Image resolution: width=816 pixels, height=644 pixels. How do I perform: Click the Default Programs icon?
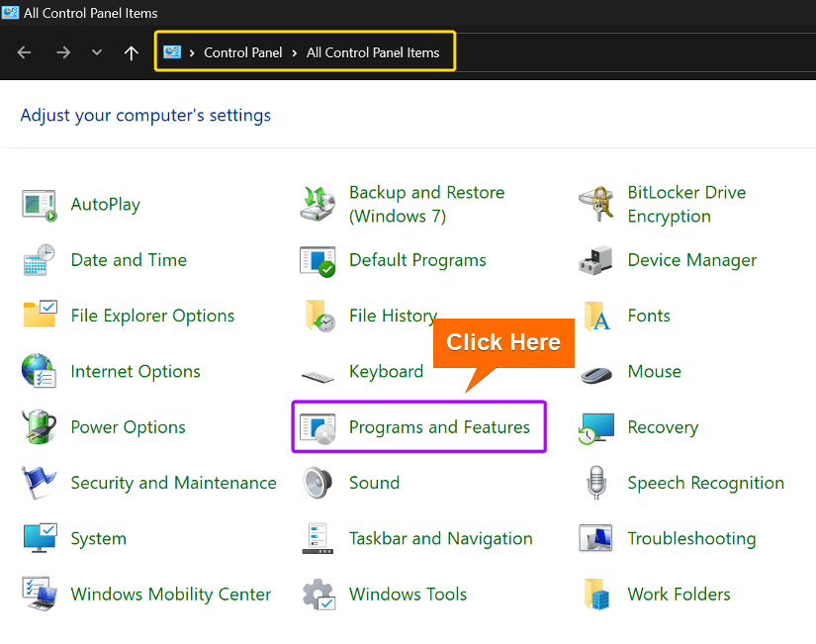(317, 261)
